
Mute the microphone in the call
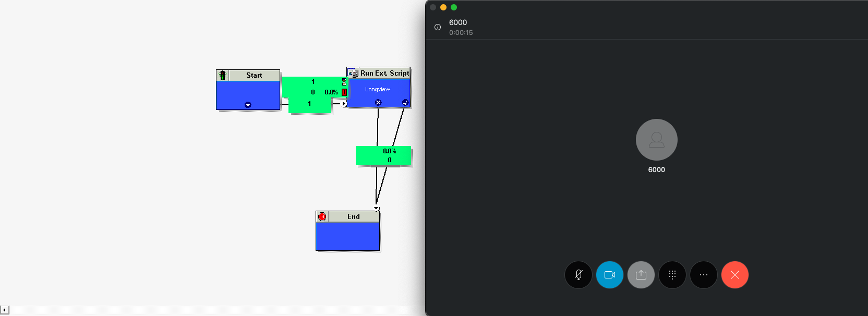(578, 275)
